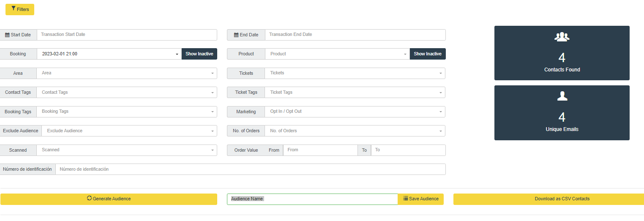Click the Exclude Audience label
This screenshot has height=221, width=644.
[20, 131]
